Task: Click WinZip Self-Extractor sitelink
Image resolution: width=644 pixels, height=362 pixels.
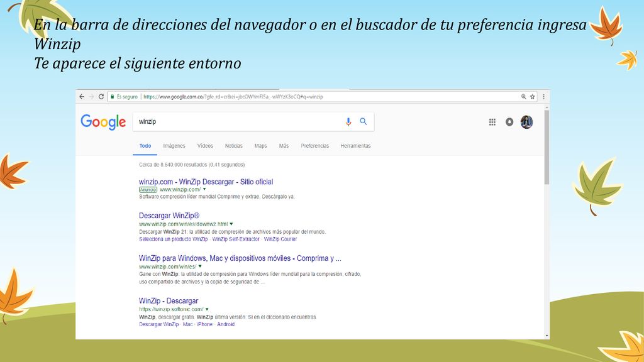Action: tap(236, 239)
